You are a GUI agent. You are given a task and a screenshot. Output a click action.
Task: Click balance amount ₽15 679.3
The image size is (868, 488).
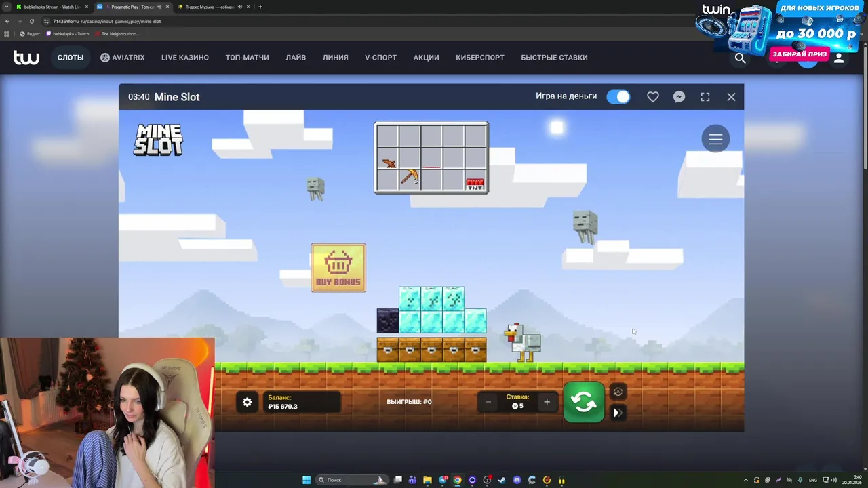coord(282,407)
